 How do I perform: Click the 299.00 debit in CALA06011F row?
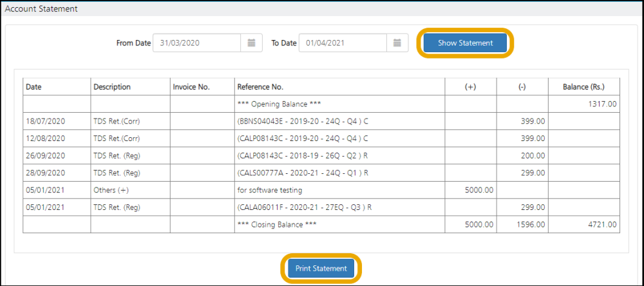tap(533, 207)
